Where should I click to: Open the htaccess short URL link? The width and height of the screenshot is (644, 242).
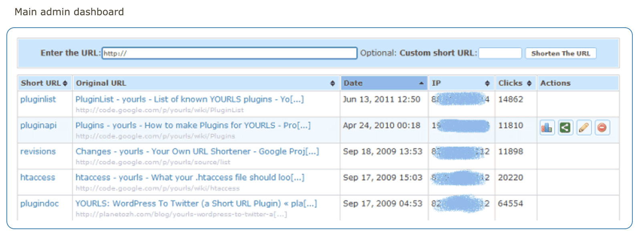tap(38, 177)
